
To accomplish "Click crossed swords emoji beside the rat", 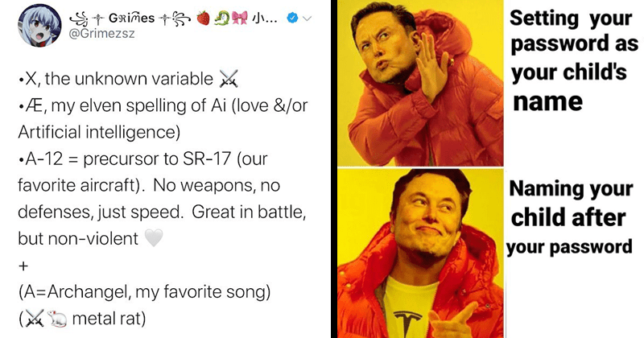I will point(35,319).
